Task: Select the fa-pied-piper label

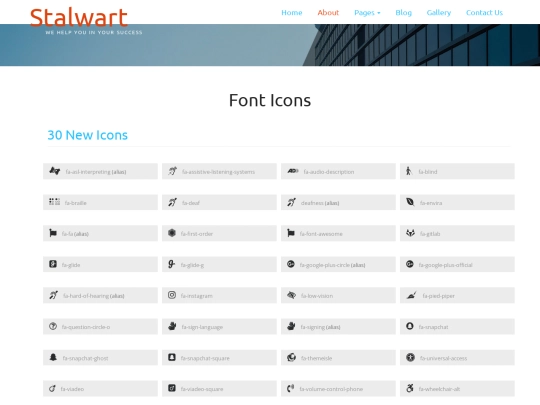Action: coord(438,296)
